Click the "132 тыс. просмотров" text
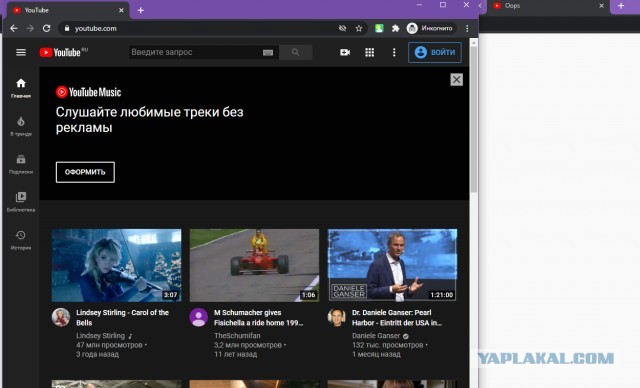Image resolution: width=640 pixels, height=388 pixels. [388, 345]
